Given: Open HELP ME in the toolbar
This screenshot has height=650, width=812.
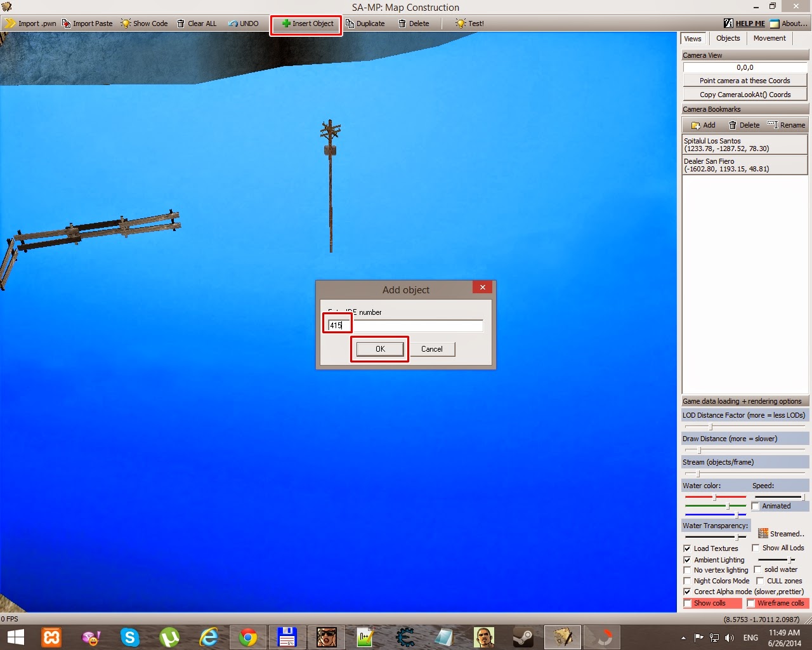Looking at the screenshot, I should point(745,23).
